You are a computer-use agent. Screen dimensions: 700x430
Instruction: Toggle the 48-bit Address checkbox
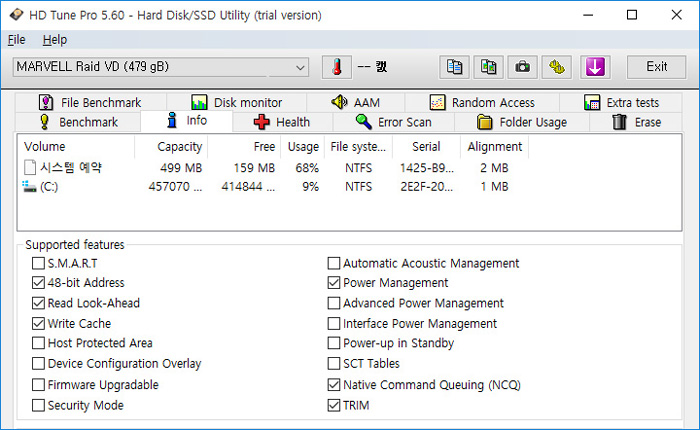38,283
